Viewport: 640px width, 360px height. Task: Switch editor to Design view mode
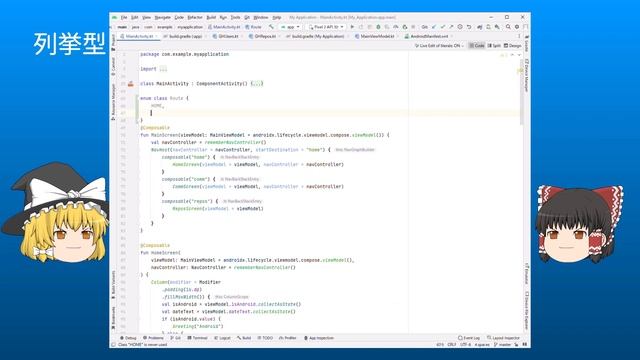coord(512,46)
